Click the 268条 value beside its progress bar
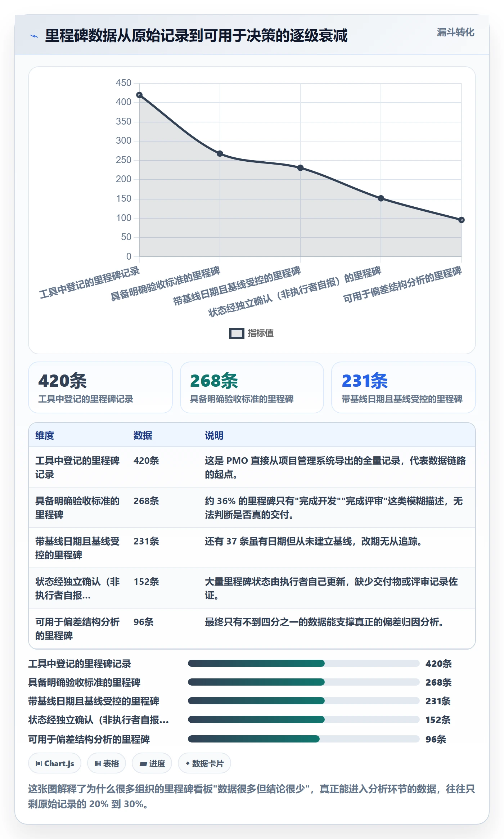This screenshot has width=504, height=839. click(x=438, y=682)
